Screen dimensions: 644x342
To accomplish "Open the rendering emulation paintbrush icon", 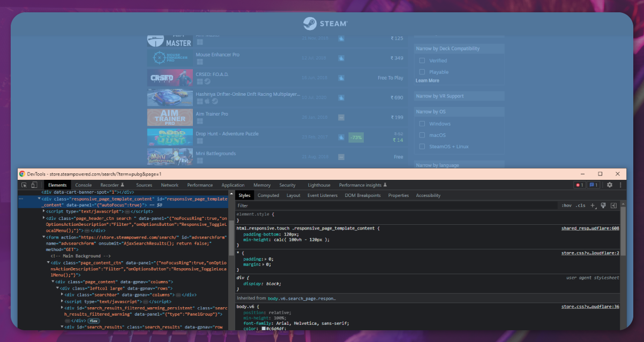I will pos(603,206).
